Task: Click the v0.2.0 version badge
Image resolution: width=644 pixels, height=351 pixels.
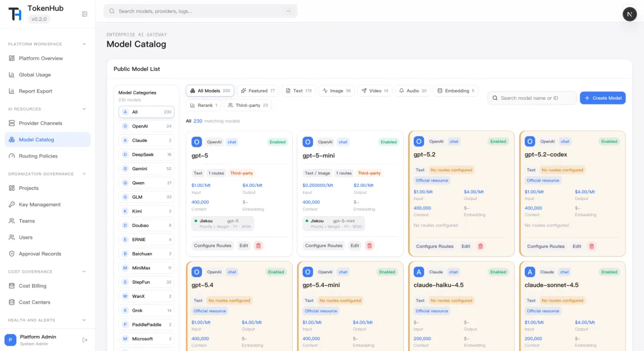Action: 39,19
